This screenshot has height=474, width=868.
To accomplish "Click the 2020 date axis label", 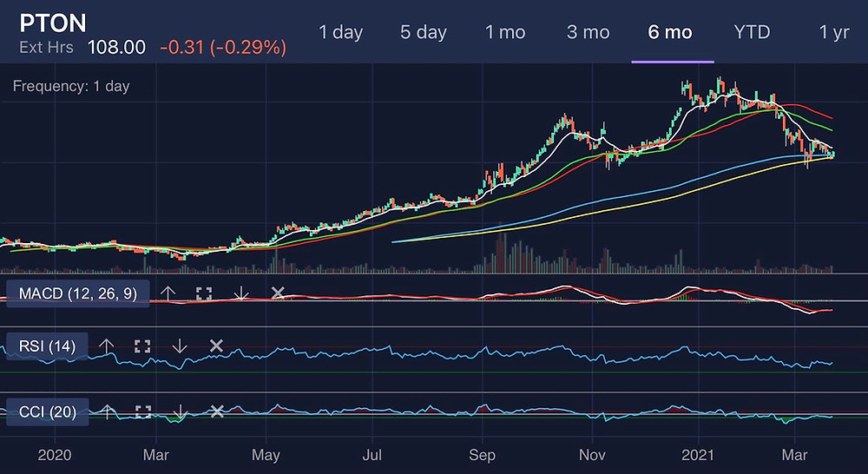I will coord(55,455).
